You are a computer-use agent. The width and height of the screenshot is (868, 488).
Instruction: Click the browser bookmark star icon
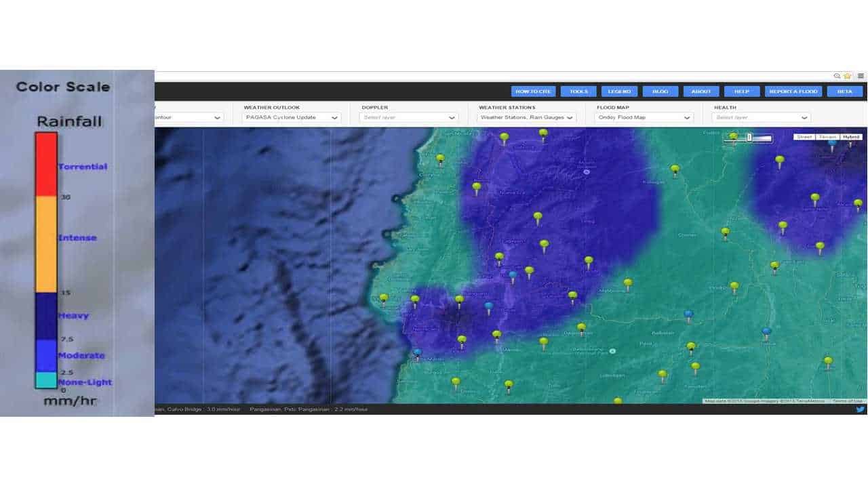pyautogui.click(x=847, y=76)
